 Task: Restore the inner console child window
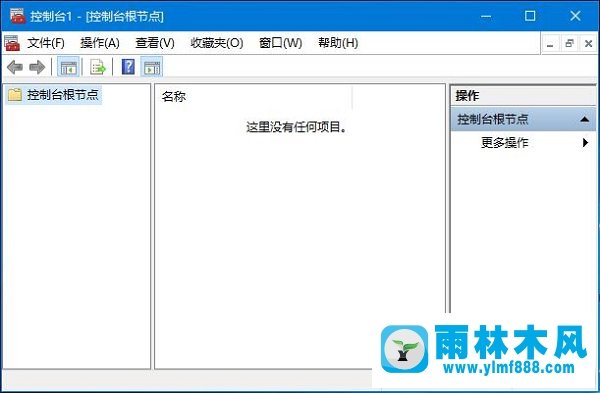[569, 44]
